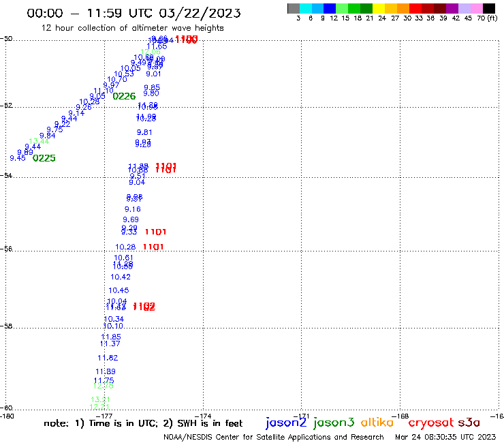Click the '10.45' wave height value
504x443 pixels.
(119, 290)
